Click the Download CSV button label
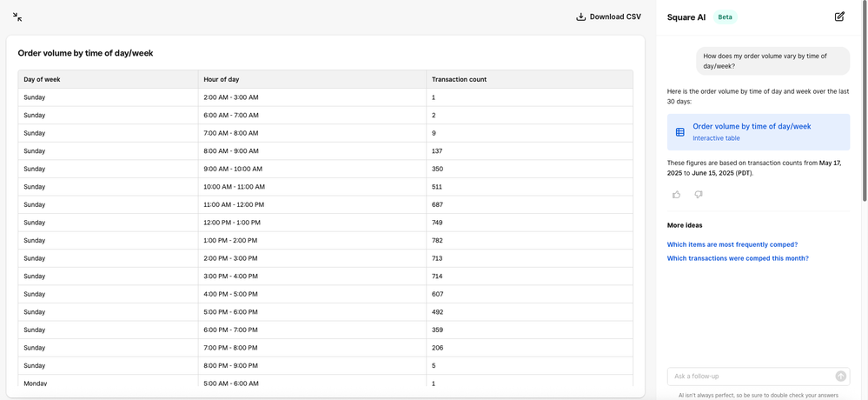This screenshot has height=400, width=868. pos(615,17)
